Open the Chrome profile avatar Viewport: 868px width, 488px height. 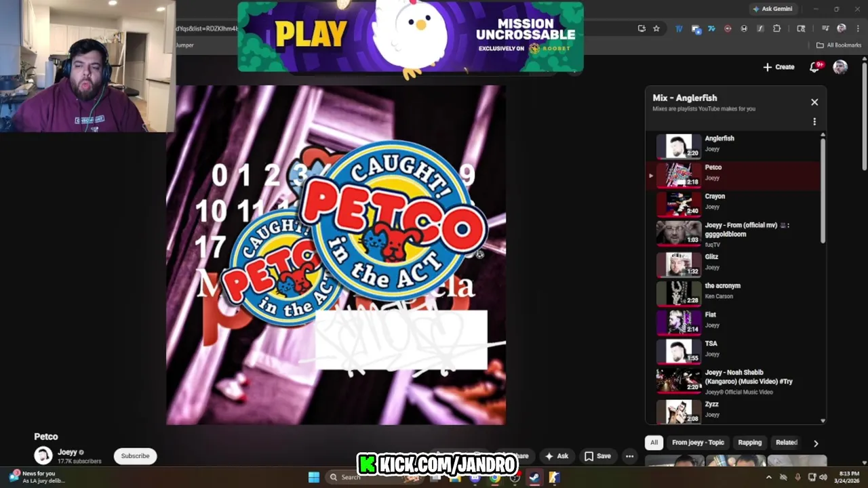842,28
